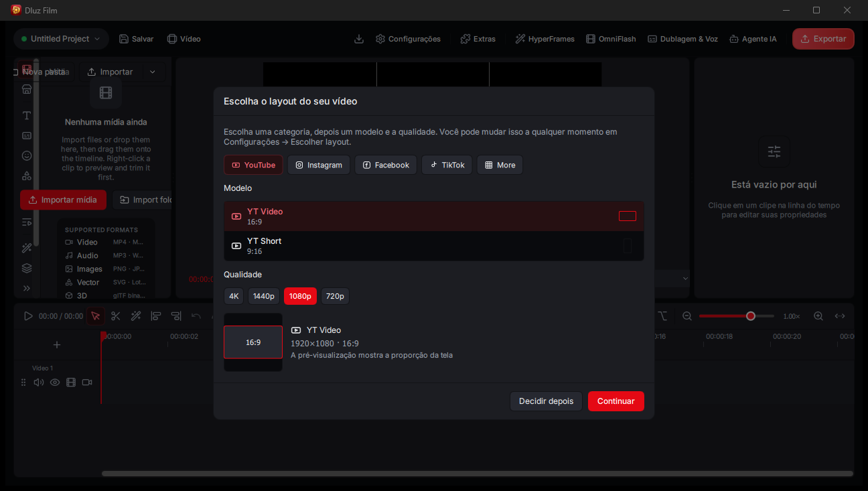
Task: Open the store icon in left sidebar
Action: coord(27,89)
